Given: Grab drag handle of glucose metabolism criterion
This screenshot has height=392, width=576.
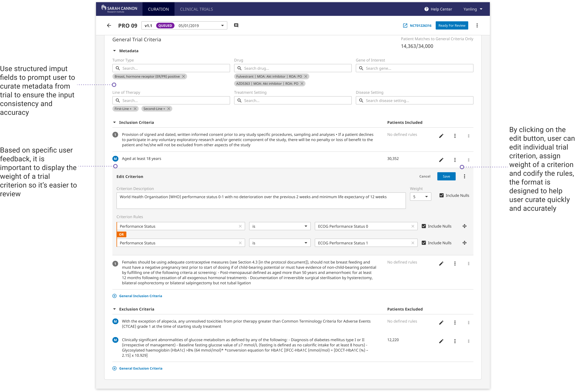Looking at the screenshot, I should pos(468,341).
